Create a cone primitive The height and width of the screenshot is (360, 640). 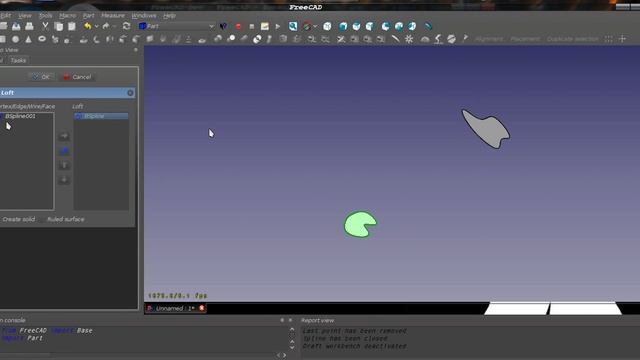coord(29,39)
